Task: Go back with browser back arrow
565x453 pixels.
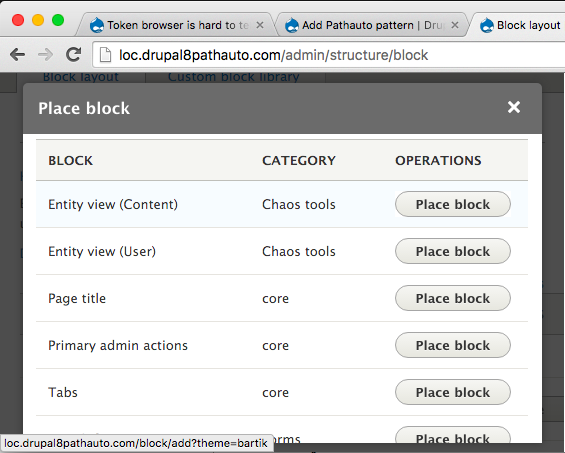Action: [x=17, y=55]
